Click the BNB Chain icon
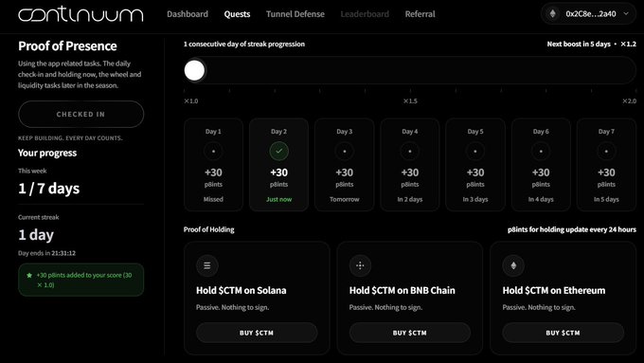The image size is (644, 363). coord(360,265)
